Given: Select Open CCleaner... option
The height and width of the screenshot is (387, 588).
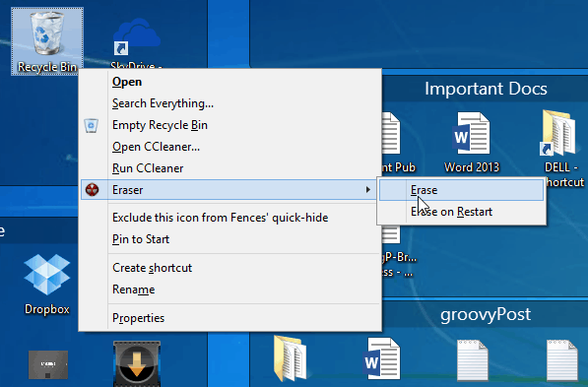Looking at the screenshot, I should [230, 147].
